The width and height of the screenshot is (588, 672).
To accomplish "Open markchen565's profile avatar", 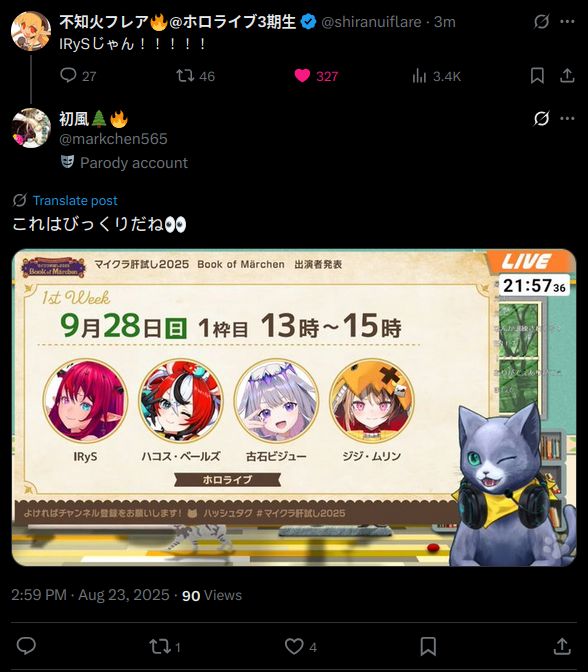I will click(31, 128).
